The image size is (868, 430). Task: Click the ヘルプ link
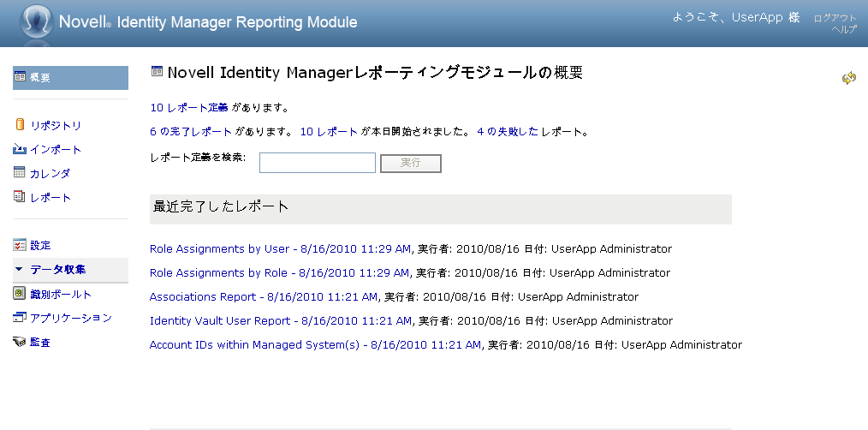tap(844, 29)
